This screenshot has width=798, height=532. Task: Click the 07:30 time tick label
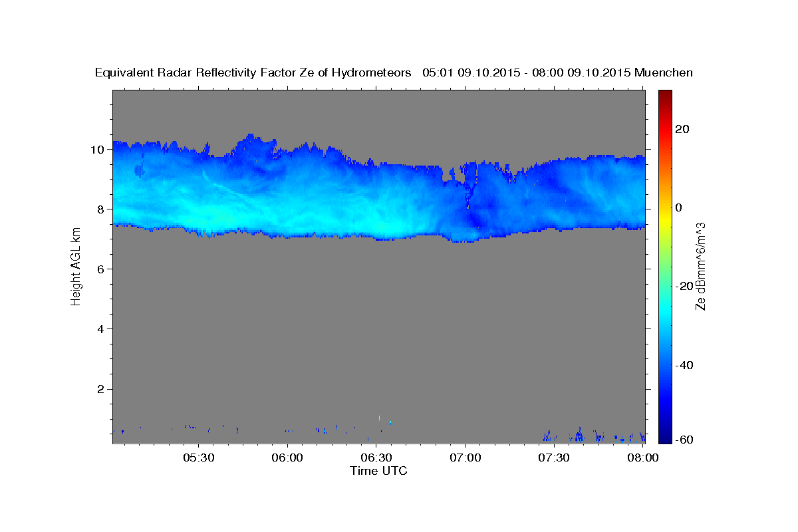[x=554, y=458]
